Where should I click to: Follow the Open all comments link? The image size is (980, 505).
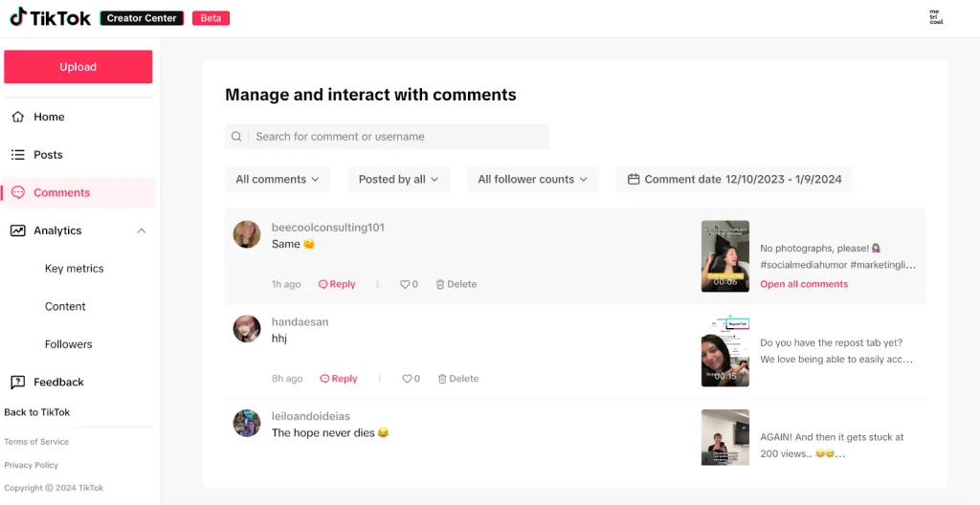point(804,284)
